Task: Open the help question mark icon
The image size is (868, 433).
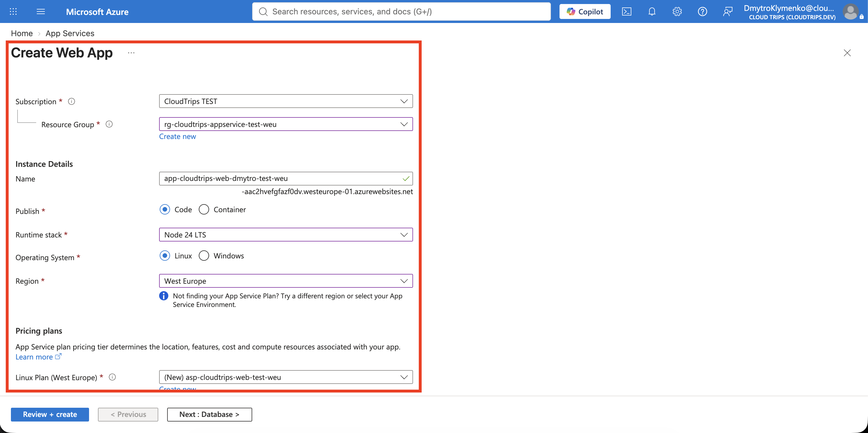Action: (x=702, y=11)
